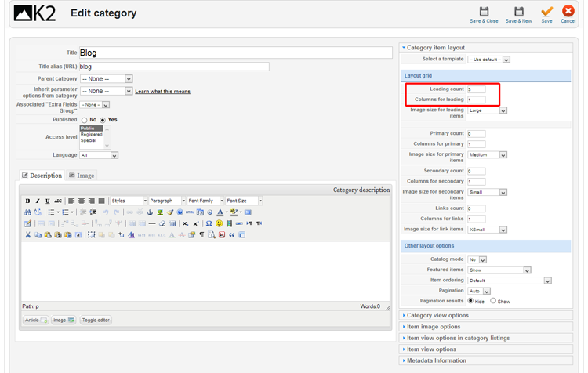Screen dimensions: 588x373
Task: Open the Image size for leading items dropdown
Action: [488, 110]
